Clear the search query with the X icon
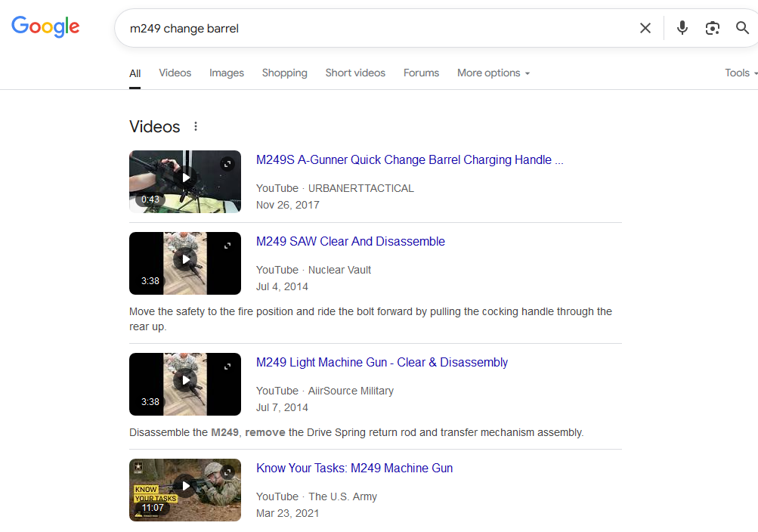 tap(645, 28)
